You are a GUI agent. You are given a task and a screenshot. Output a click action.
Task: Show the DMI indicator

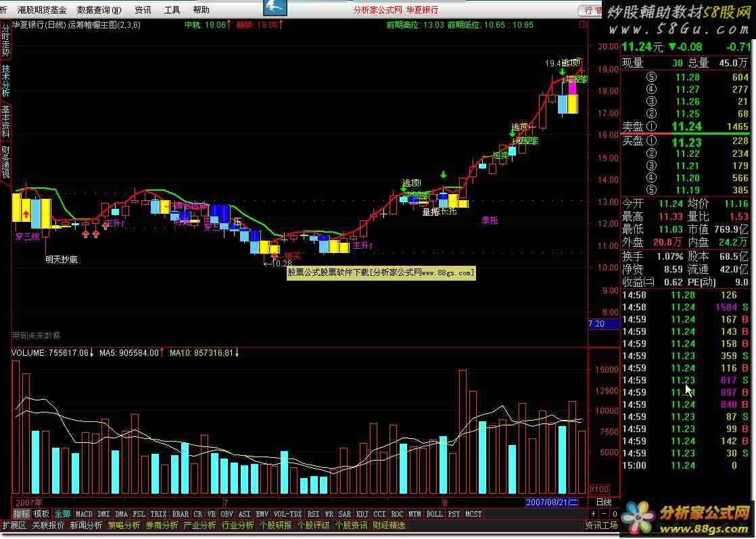[103, 515]
